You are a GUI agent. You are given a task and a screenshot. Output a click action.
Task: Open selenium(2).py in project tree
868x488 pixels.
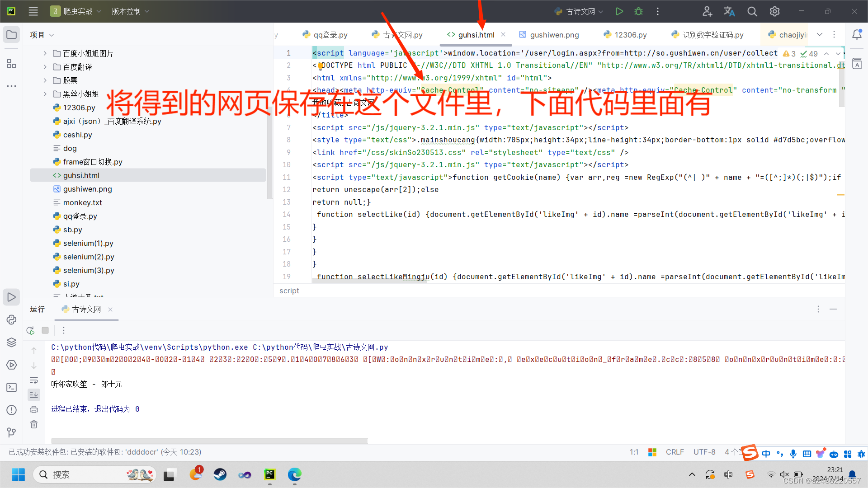tap(89, 257)
